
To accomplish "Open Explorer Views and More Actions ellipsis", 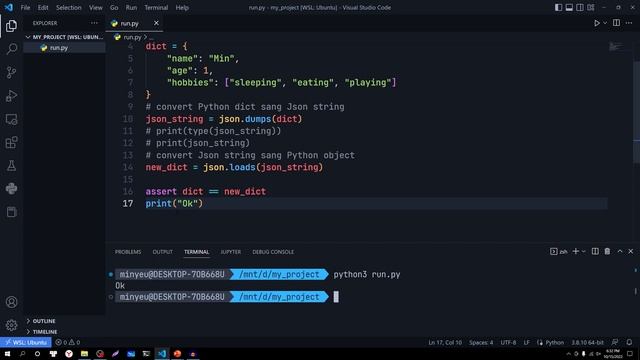I will (x=94, y=23).
